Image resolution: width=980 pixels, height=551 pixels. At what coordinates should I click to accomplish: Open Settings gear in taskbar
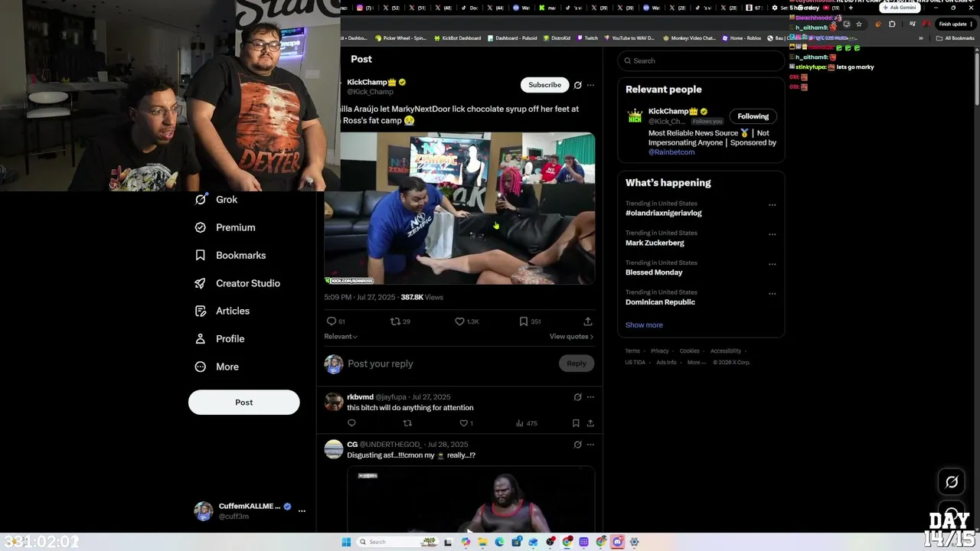pos(634,542)
